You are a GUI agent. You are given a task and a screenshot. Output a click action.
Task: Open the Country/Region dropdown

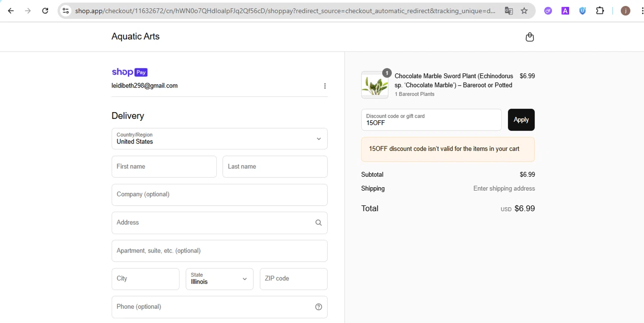click(x=219, y=139)
